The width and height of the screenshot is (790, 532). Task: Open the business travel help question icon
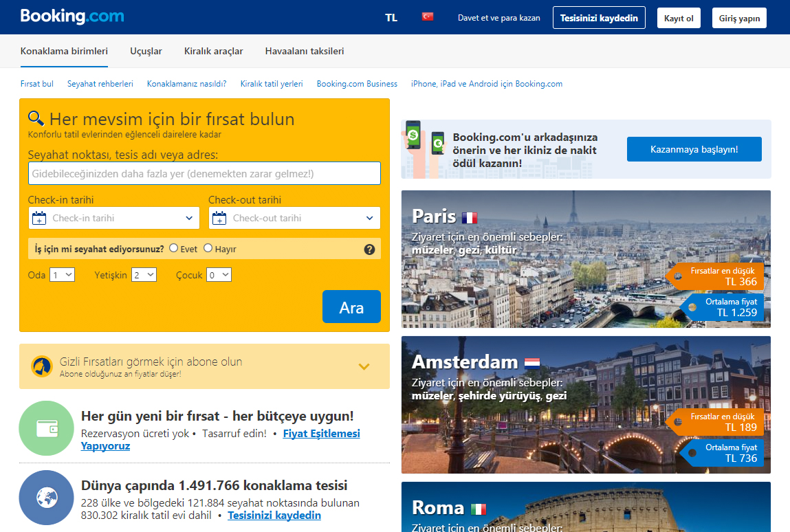tap(369, 250)
